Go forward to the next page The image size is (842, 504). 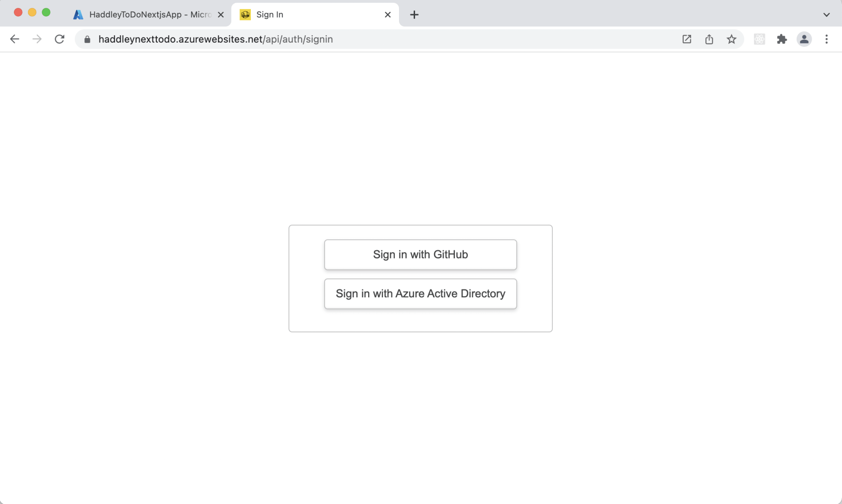pos(37,39)
